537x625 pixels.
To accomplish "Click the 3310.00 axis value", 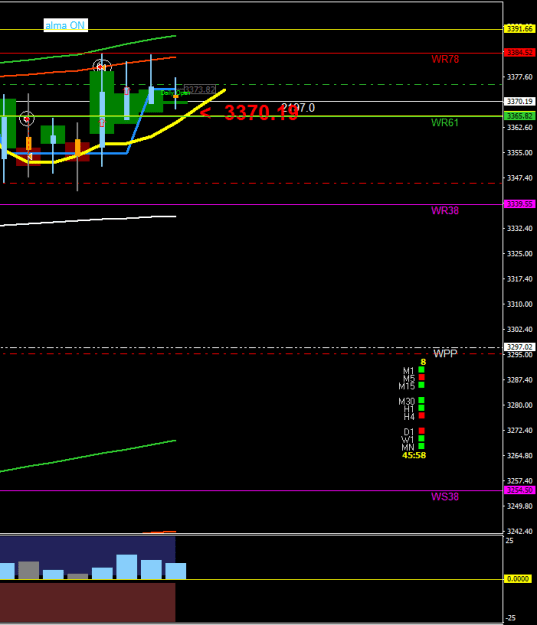I will 519,304.
